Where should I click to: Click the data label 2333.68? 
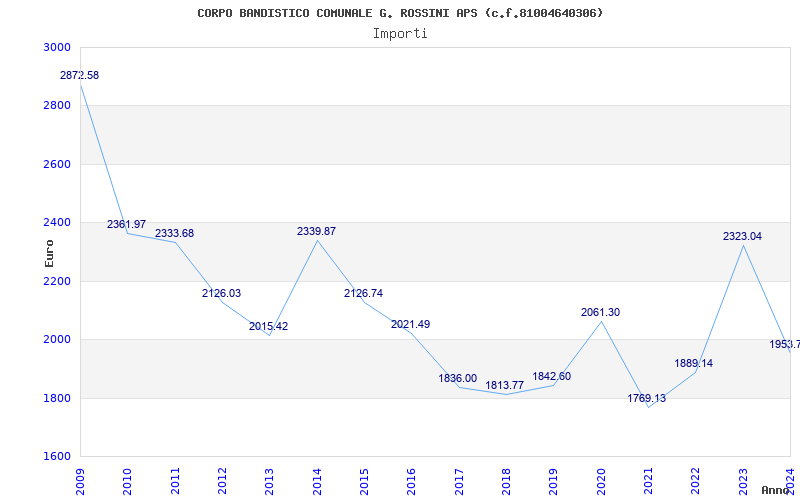174,233
